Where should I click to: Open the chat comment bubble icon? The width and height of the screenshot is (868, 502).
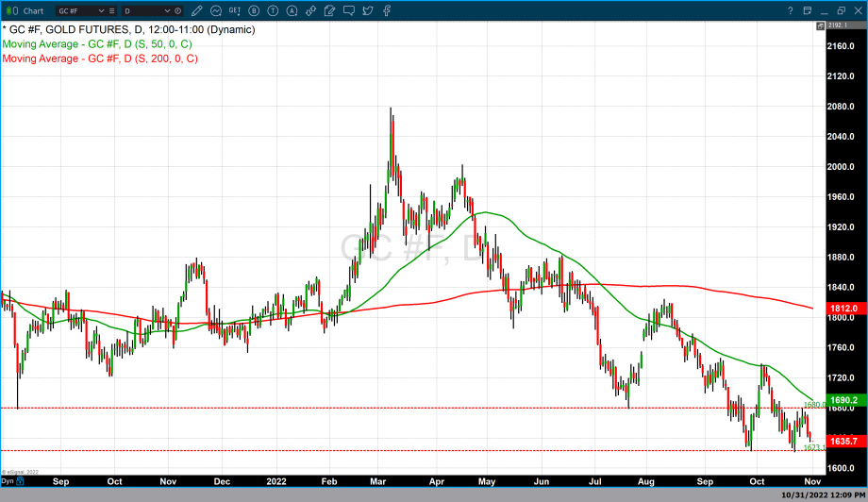(x=348, y=10)
